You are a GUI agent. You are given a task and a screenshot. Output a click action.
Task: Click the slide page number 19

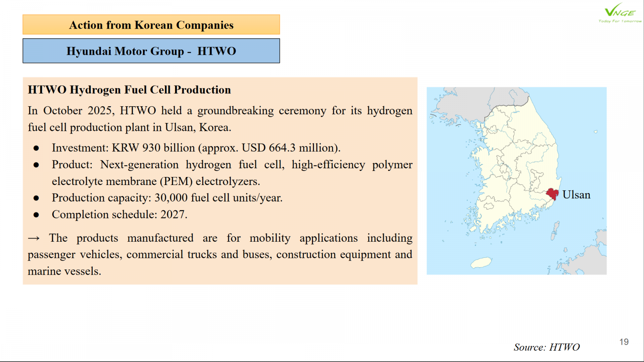coord(624,342)
